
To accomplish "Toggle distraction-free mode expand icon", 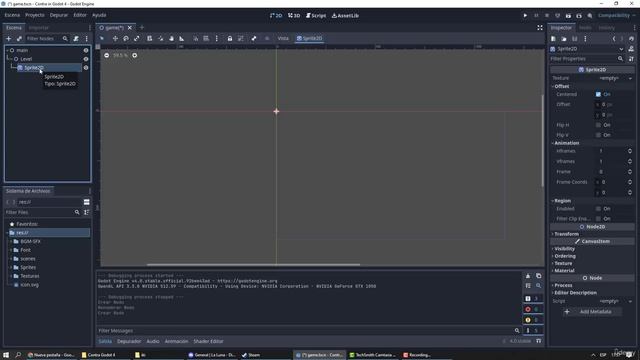I will pos(540,28).
